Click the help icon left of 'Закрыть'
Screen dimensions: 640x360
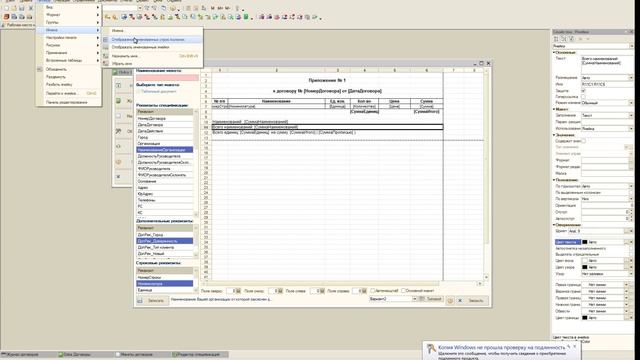(x=450, y=300)
